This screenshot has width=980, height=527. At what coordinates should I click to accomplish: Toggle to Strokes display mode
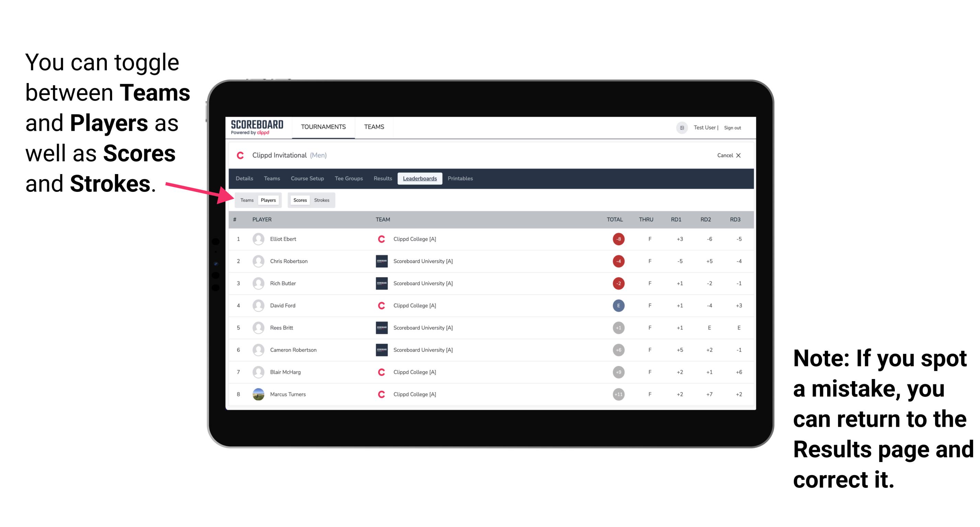322,200
